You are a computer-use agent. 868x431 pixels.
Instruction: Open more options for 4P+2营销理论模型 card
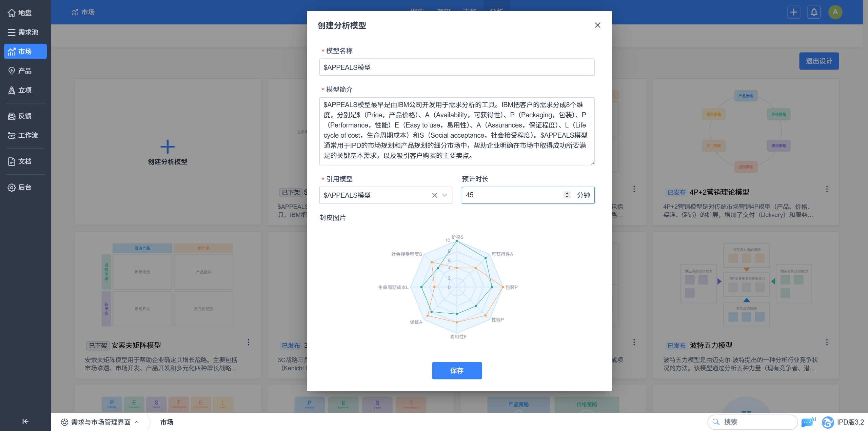tap(827, 189)
